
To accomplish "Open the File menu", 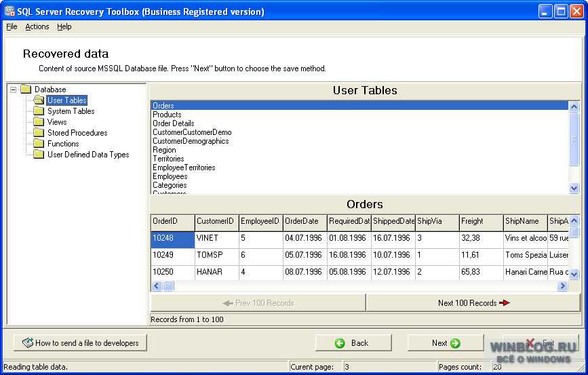I will tap(12, 26).
